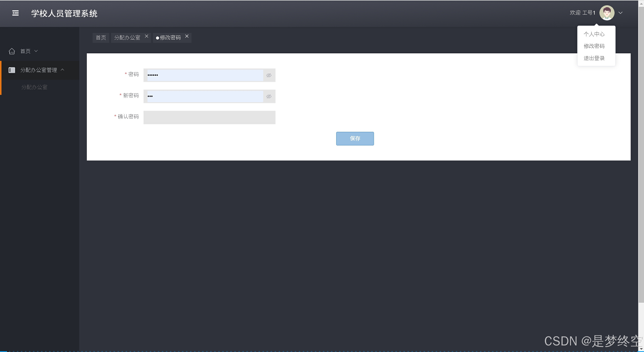Click the 分配办公室管理 sidebar icon
Image resolution: width=644 pixels, height=352 pixels.
12,70
